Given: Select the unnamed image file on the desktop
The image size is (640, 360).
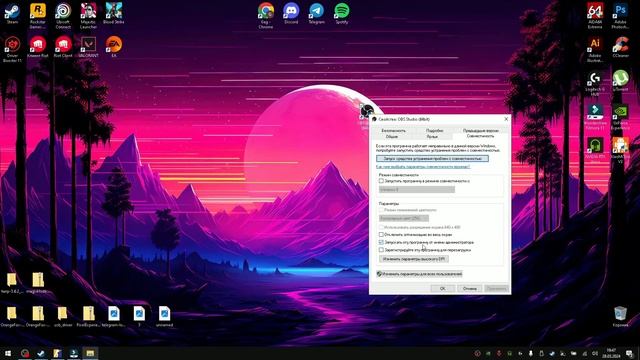Looking at the screenshot, I should 164,317.
